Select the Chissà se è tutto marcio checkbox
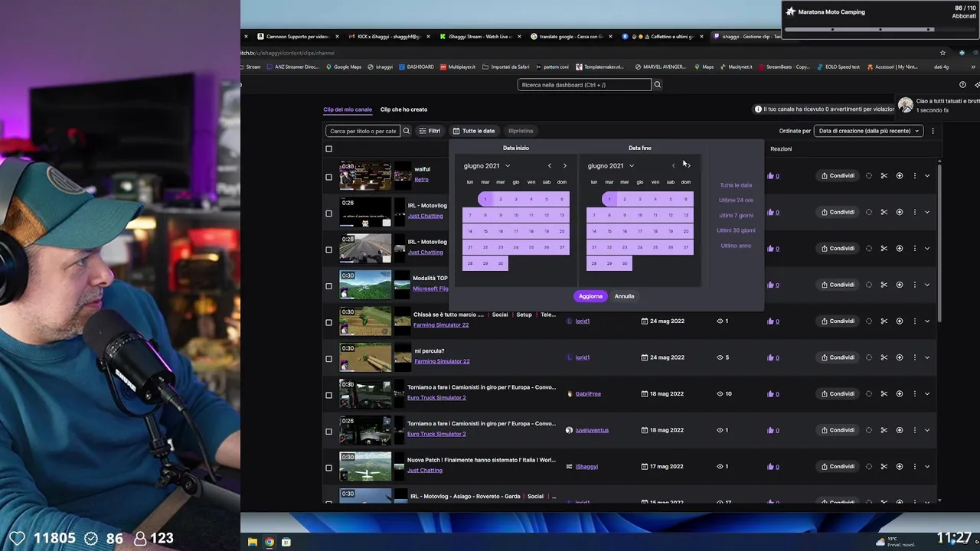 tap(328, 322)
